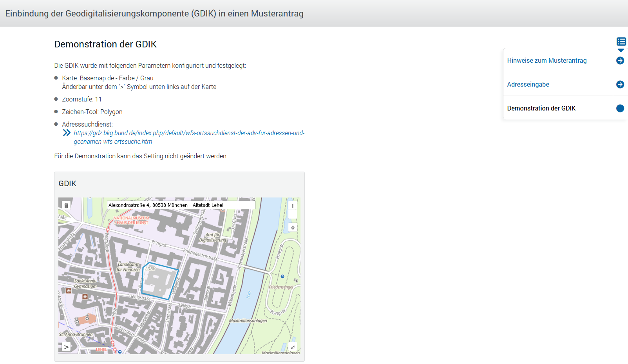Click filled circle beside Demonstration der GDIK

[x=620, y=108]
